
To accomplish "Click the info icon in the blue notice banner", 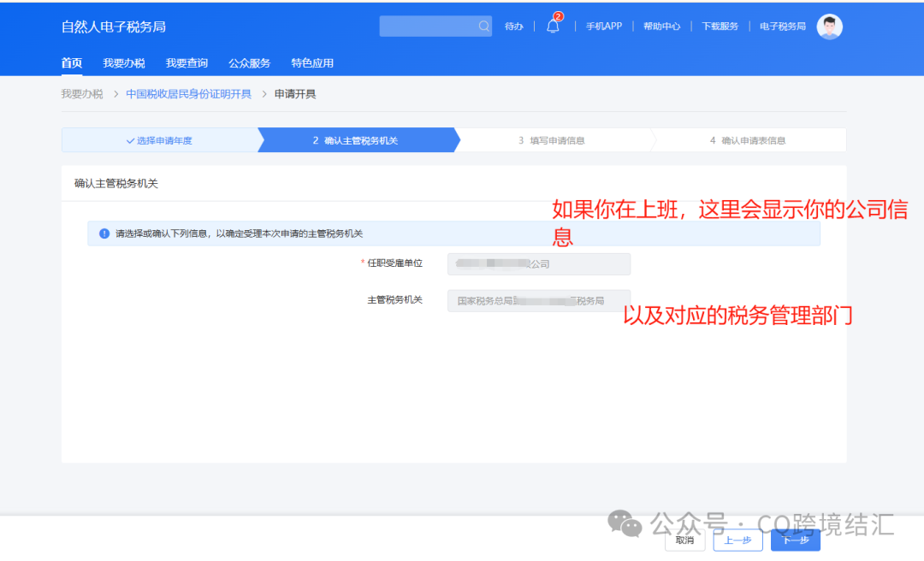I will [104, 233].
